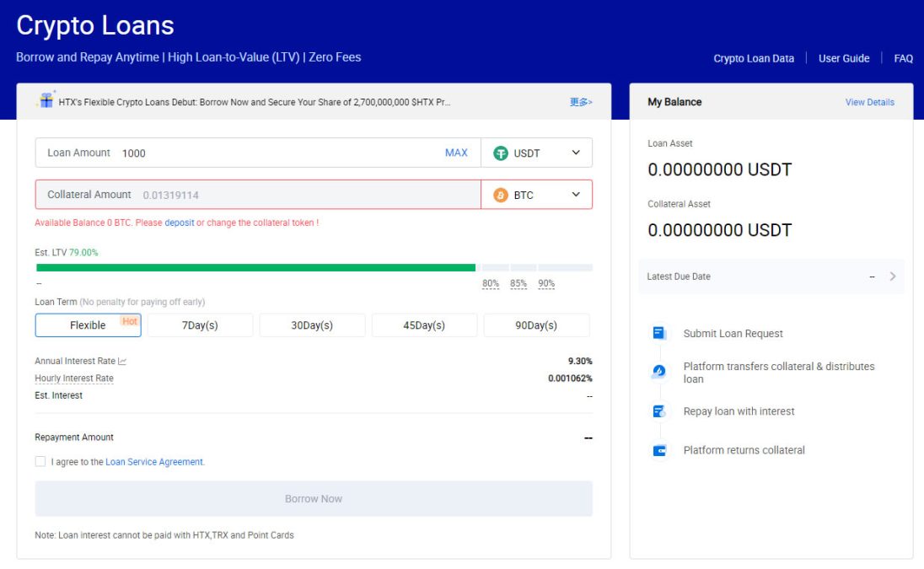Open the Loan Service Agreement link
Image resolution: width=924 pixels, height=569 pixels.
(154, 462)
